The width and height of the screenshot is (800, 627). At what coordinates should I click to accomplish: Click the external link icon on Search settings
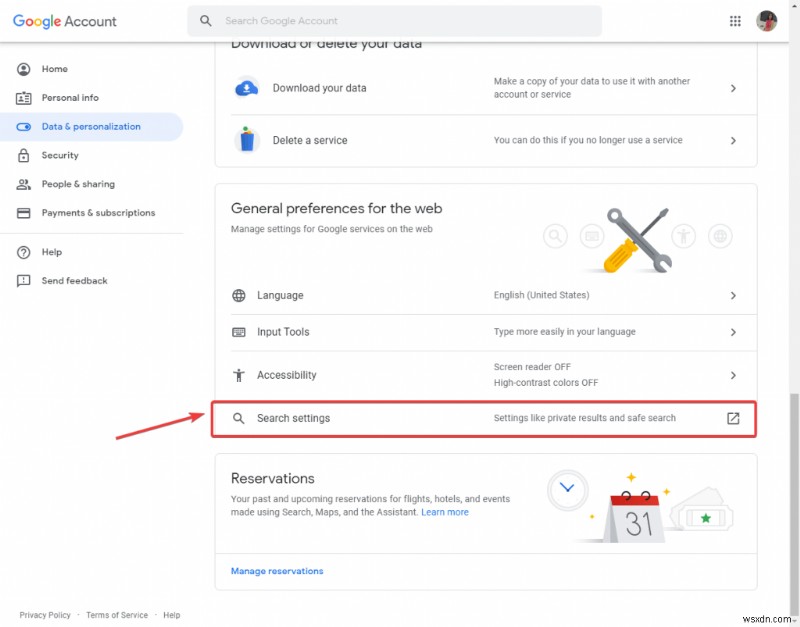point(733,418)
